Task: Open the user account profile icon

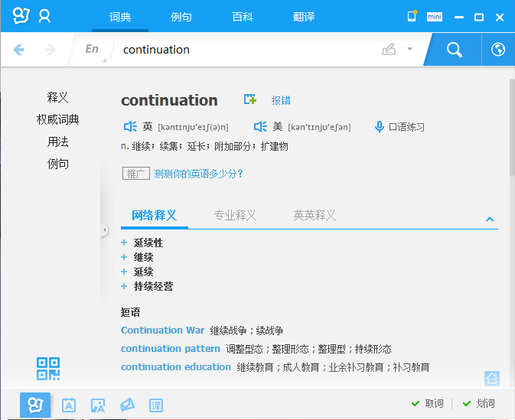Action: tap(44, 16)
